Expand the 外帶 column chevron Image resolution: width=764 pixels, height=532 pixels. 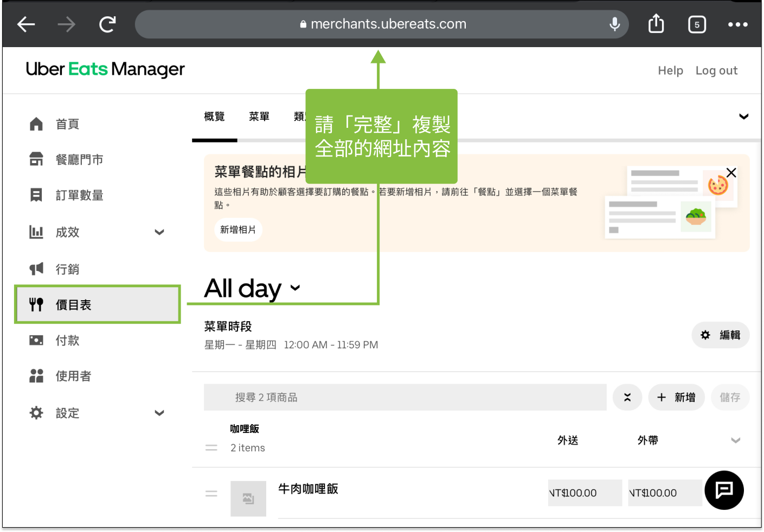pyautogui.click(x=735, y=440)
